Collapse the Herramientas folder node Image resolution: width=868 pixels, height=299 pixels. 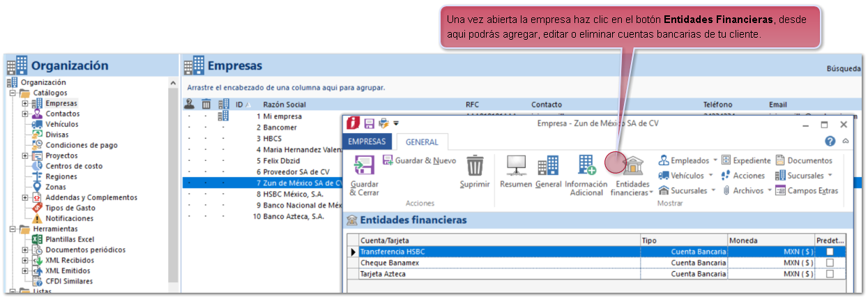pyautogui.click(x=12, y=229)
